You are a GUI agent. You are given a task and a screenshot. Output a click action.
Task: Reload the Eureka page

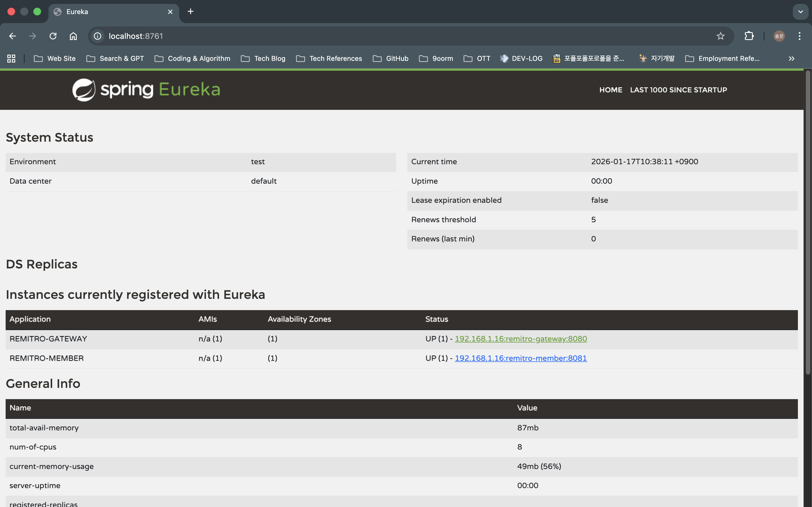[53, 36]
